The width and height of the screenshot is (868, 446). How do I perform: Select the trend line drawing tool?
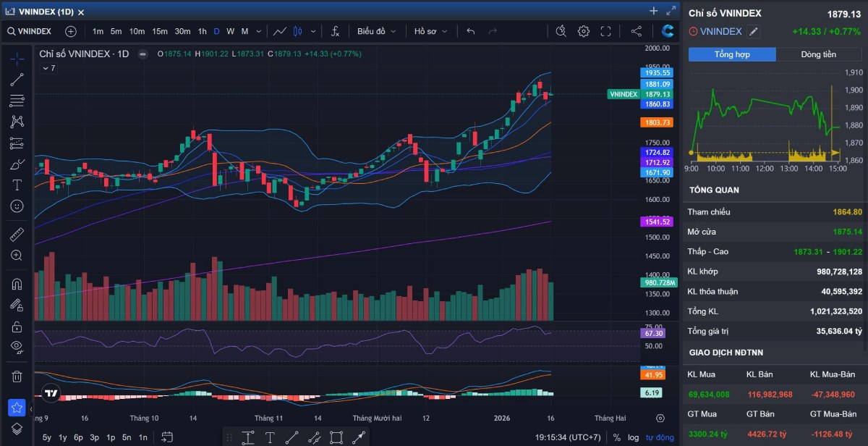(x=17, y=80)
